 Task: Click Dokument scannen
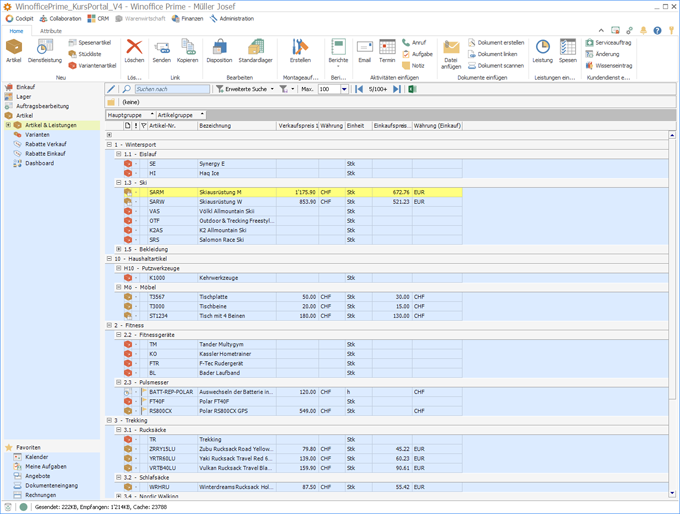(x=496, y=65)
